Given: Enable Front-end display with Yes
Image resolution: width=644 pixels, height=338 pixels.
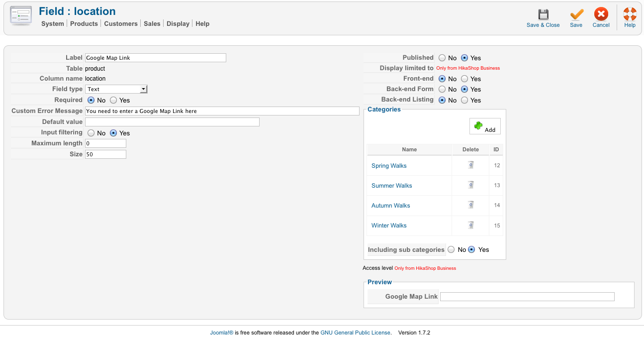Looking at the screenshot, I should point(464,79).
